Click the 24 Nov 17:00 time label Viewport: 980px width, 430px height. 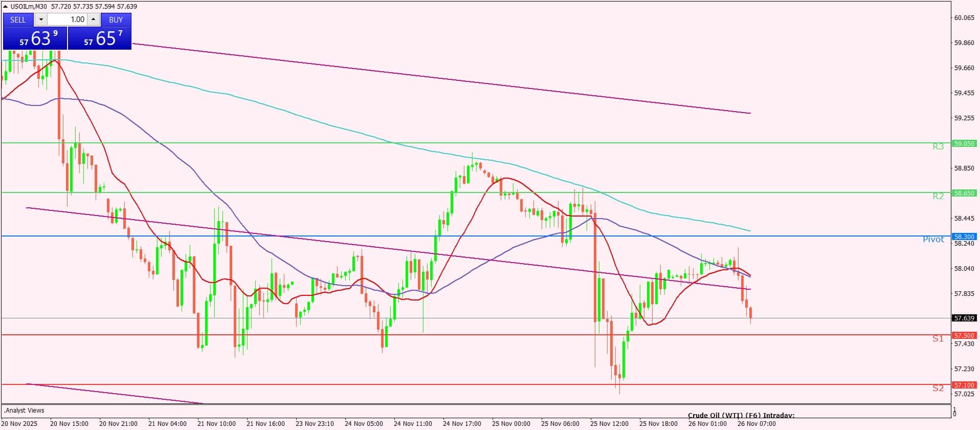pyautogui.click(x=462, y=424)
